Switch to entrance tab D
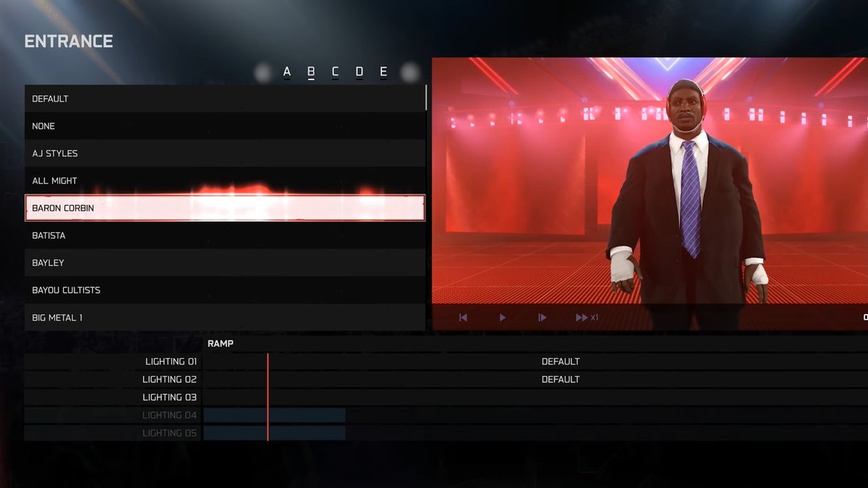Image resolution: width=868 pixels, height=488 pixels. click(359, 72)
